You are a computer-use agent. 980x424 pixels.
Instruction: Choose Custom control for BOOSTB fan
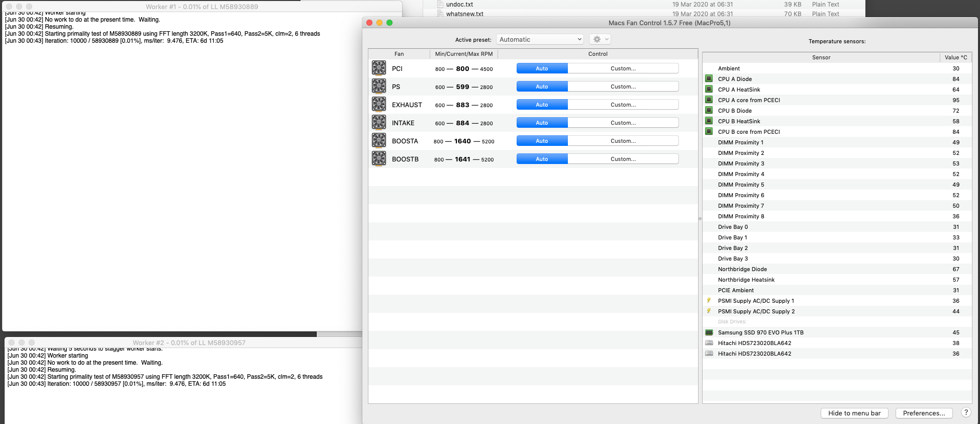click(x=623, y=159)
